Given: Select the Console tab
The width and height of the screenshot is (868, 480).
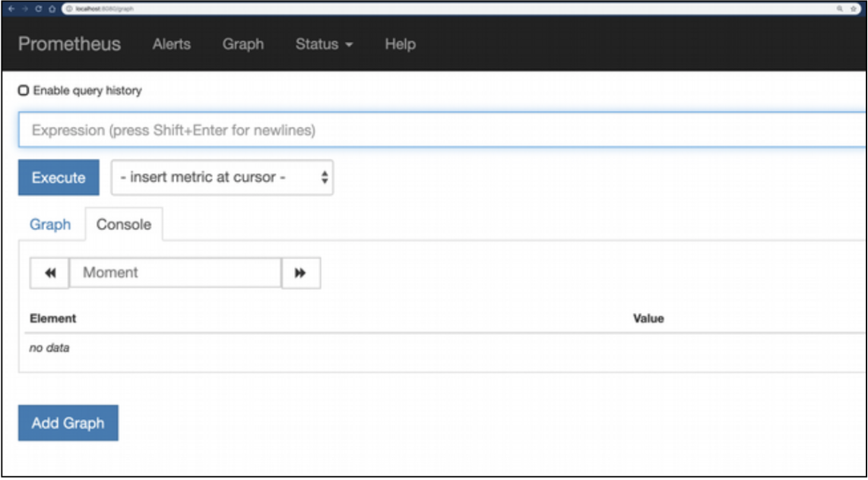Looking at the screenshot, I should (123, 225).
